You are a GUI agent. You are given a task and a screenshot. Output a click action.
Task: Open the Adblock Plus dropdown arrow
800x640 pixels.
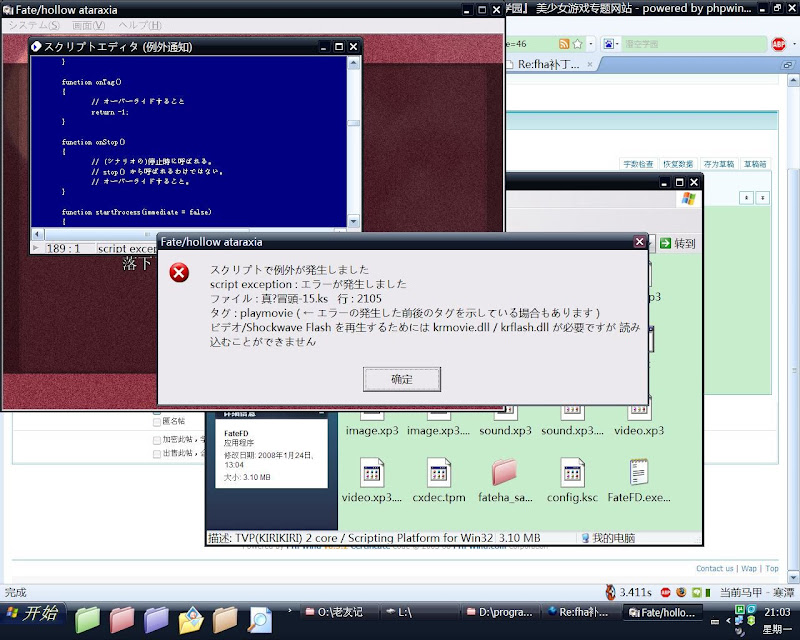coord(794,44)
